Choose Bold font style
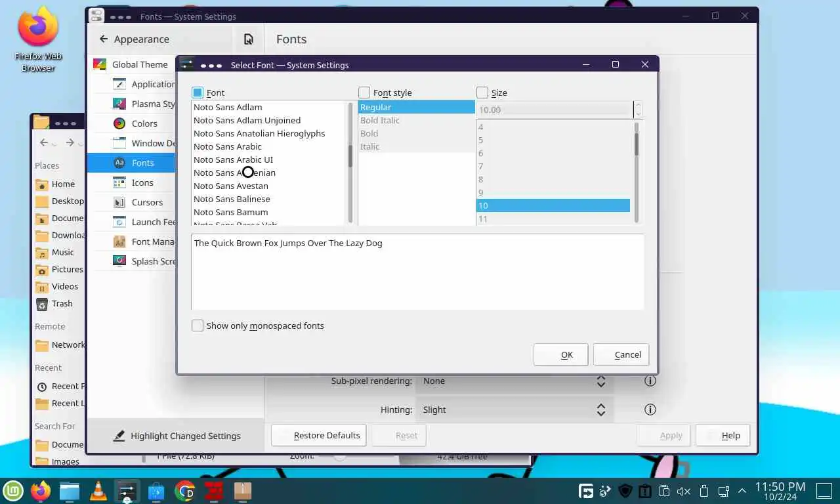 416,133
